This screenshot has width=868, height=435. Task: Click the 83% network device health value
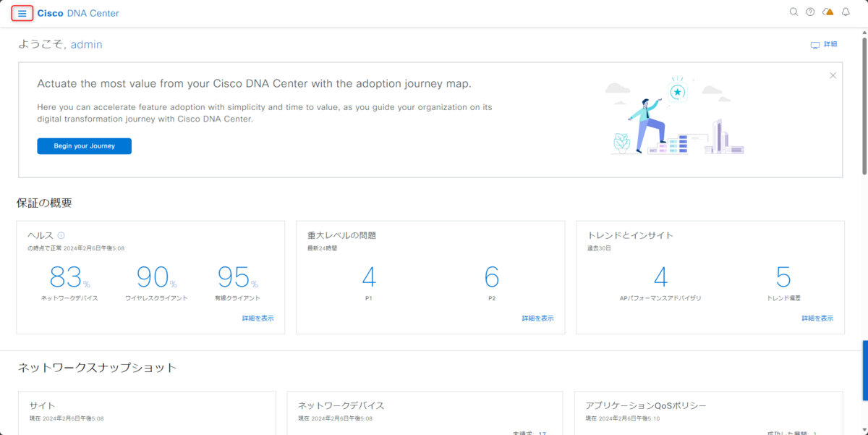click(x=69, y=278)
